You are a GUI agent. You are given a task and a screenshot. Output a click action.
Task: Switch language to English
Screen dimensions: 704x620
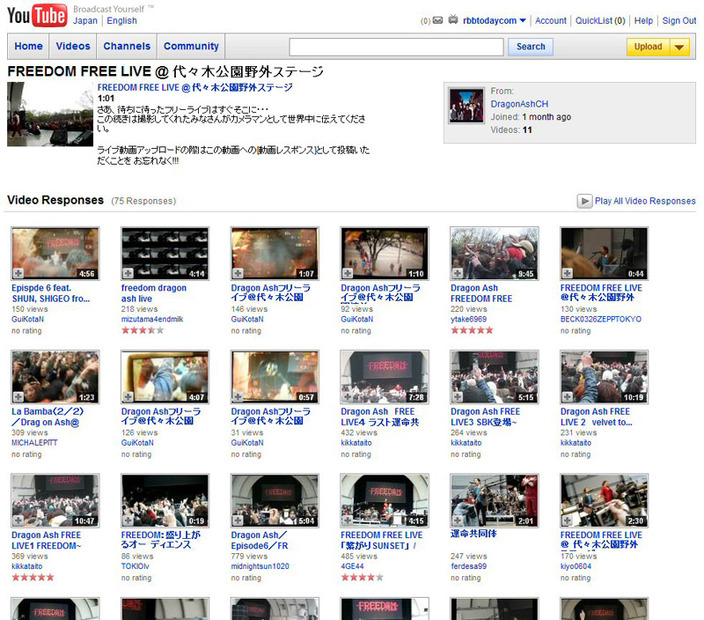tap(122, 21)
